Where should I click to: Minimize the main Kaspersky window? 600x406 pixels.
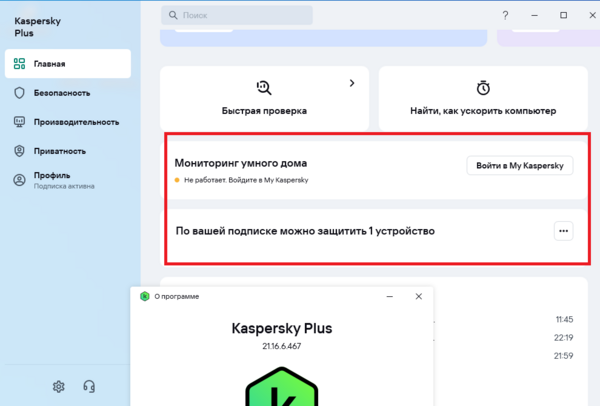[535, 15]
